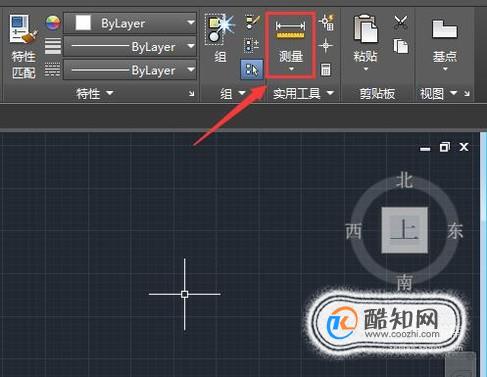Expand the 实用工具 panel title

point(303,93)
